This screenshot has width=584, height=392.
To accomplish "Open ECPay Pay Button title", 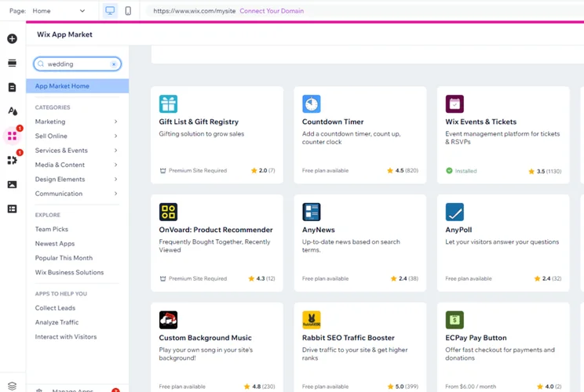I will 476,338.
